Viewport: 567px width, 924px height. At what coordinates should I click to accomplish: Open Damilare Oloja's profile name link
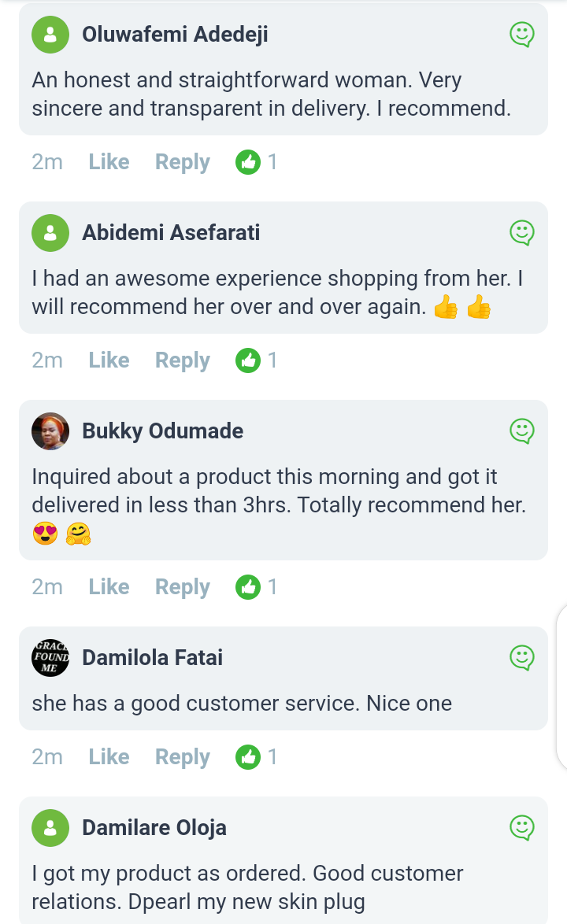coord(154,828)
